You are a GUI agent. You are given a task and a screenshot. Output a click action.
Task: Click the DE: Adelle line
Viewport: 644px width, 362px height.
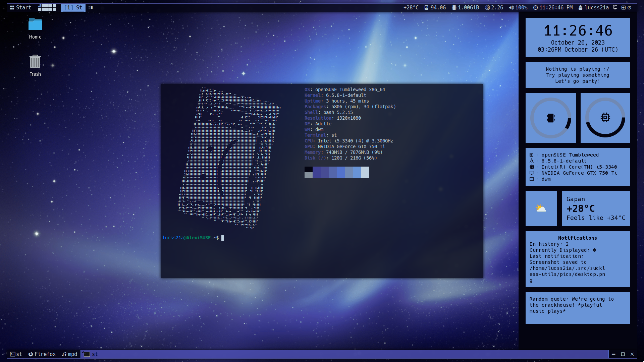(318, 124)
